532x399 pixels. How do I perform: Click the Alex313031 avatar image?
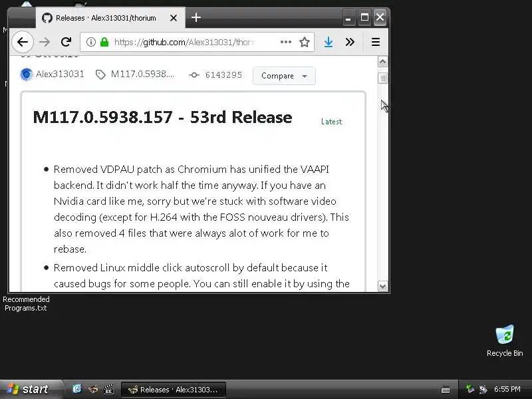[x=27, y=74]
